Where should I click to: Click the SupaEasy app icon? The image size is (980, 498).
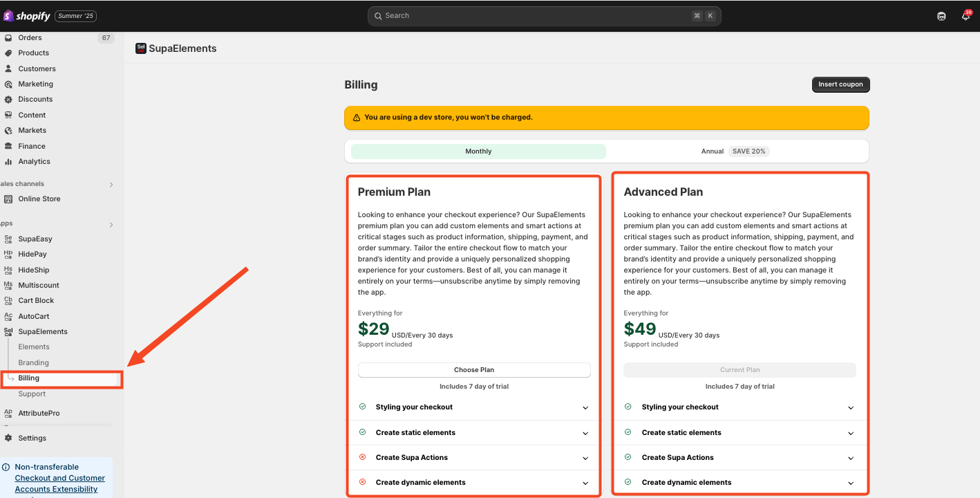click(8, 239)
